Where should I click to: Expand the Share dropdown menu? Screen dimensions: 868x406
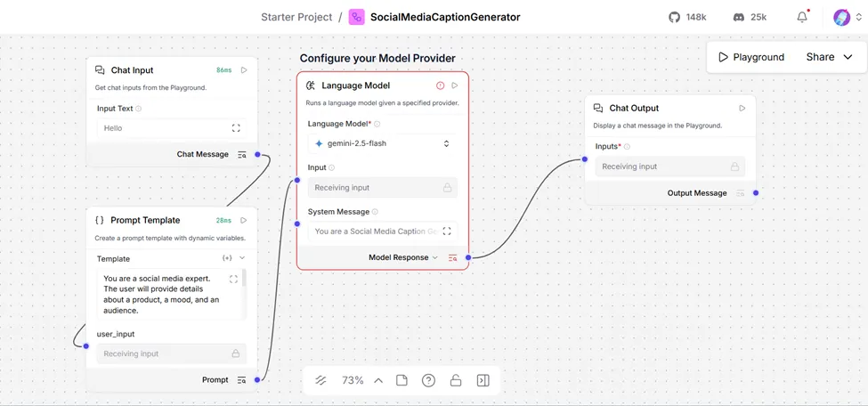tap(848, 57)
